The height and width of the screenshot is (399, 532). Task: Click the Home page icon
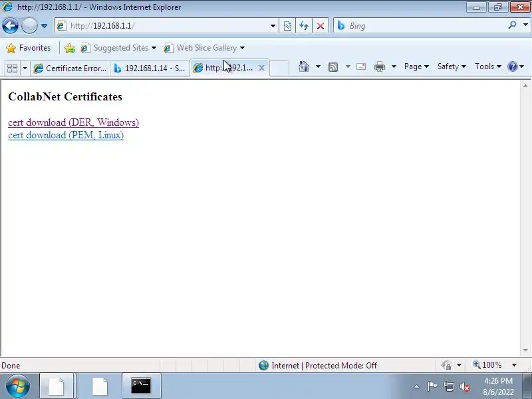tap(304, 66)
